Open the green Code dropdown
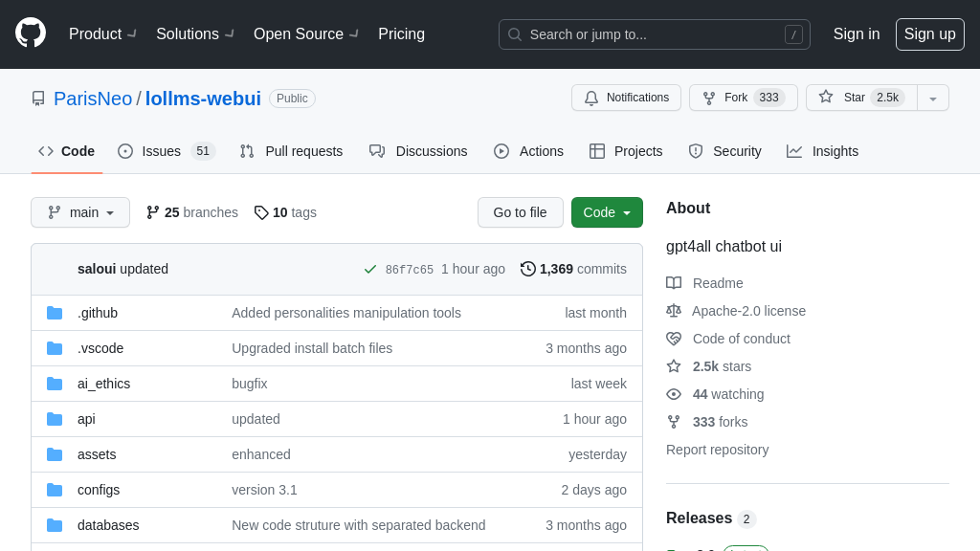Image resolution: width=980 pixels, height=551 pixels. 607,212
